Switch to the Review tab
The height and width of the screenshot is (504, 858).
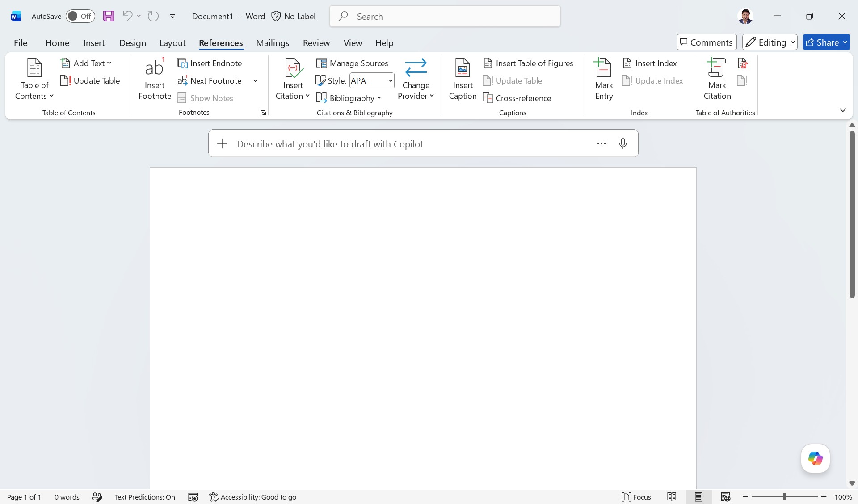(316, 42)
